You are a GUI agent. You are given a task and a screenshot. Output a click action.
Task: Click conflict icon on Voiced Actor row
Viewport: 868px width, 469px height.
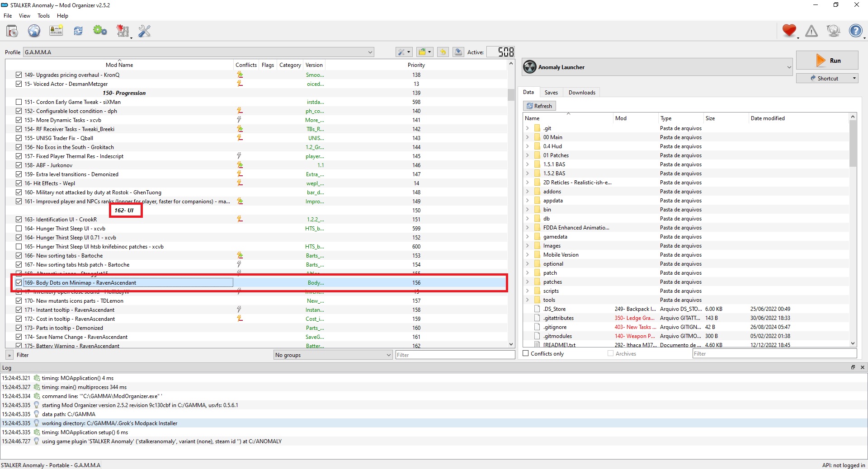click(240, 84)
